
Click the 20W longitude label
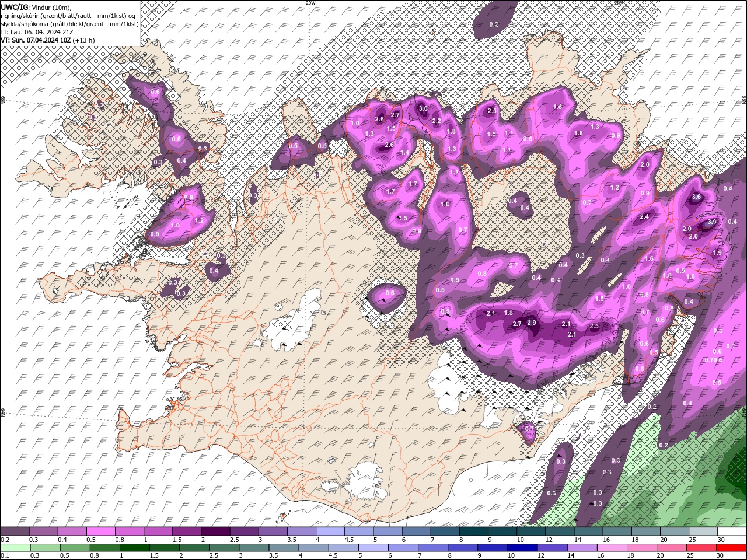pos(310,3)
